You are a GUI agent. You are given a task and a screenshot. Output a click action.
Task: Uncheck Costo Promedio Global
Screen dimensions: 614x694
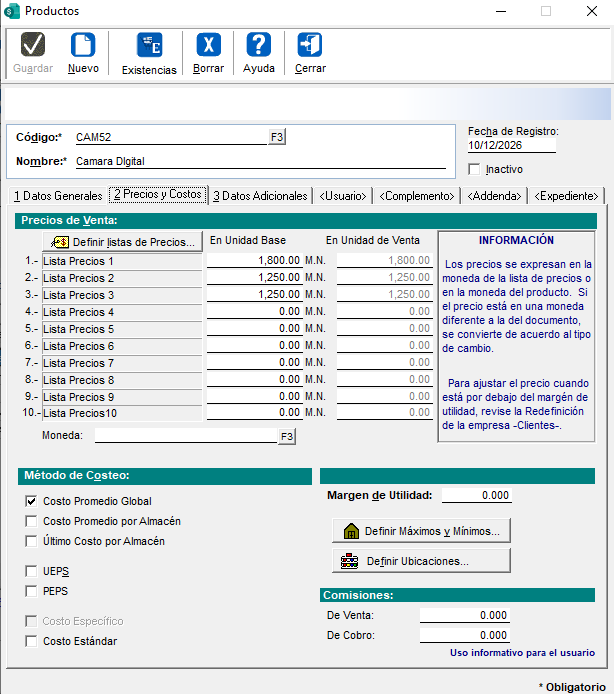pyautogui.click(x=31, y=501)
